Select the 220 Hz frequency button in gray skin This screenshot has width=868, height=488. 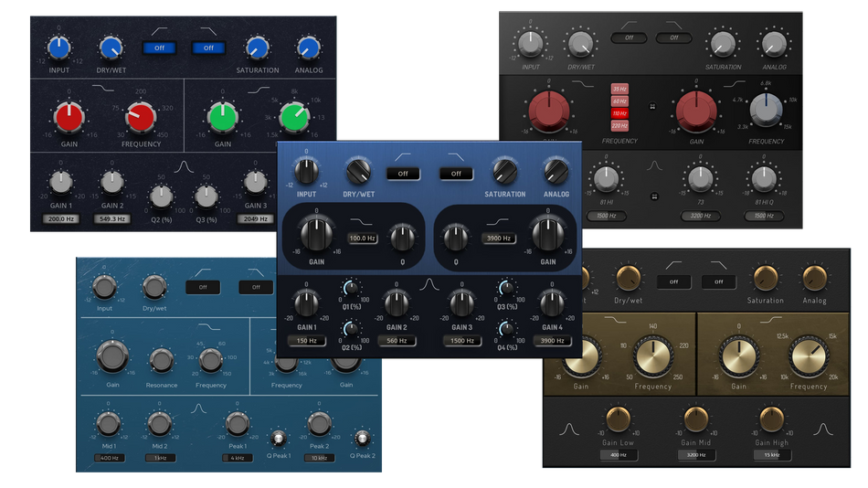coord(619,126)
